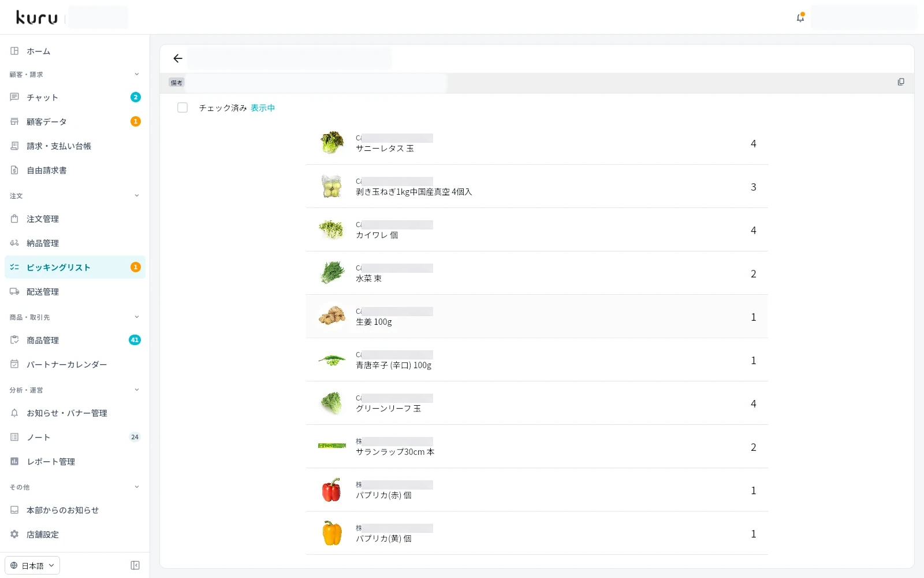Viewport: 924px width, 578px height.
Task: Collapse the 商品・取引先 section
Action: [137, 317]
